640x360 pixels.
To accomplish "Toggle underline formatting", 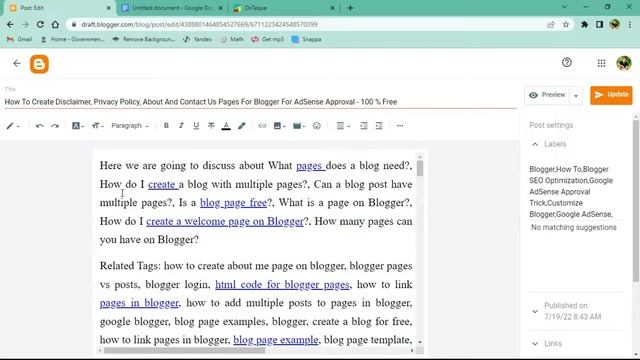I will [196, 126].
